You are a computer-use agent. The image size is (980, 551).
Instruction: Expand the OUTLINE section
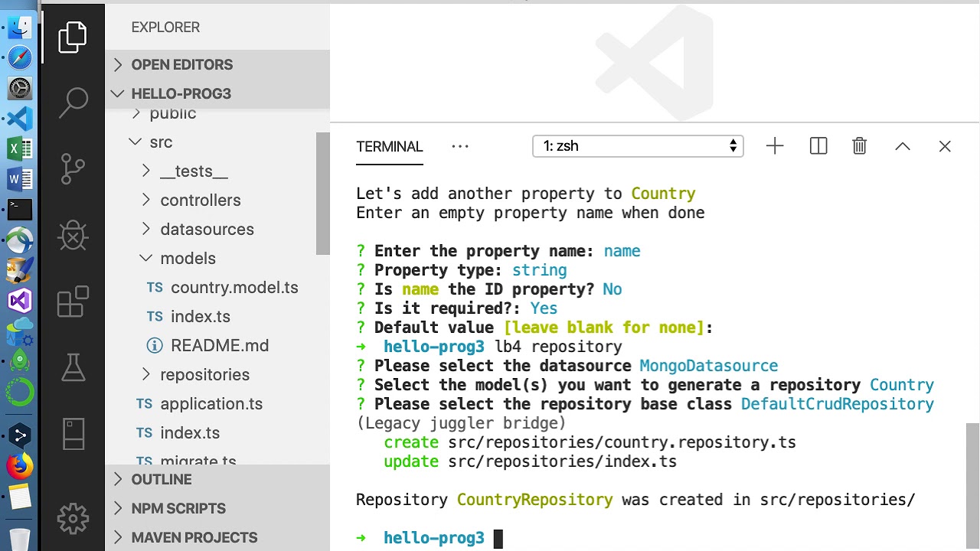pyautogui.click(x=162, y=479)
